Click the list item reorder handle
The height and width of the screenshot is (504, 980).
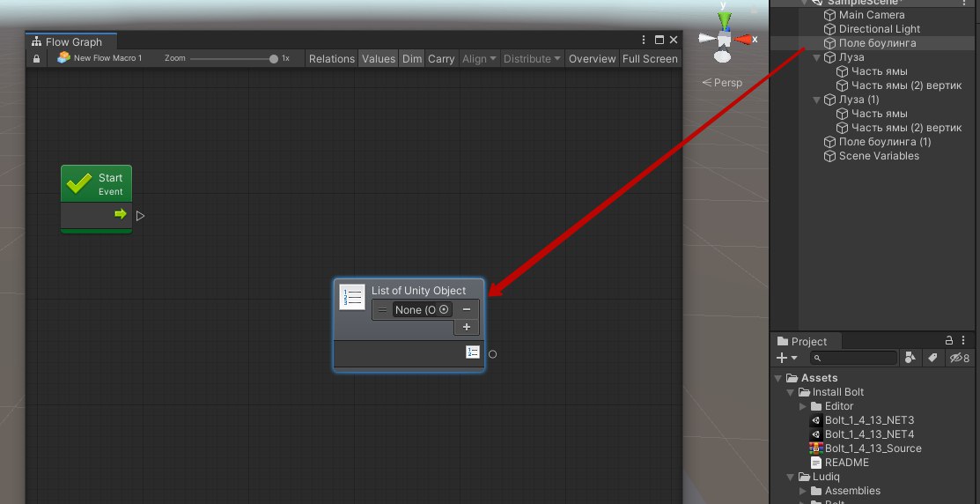coord(382,309)
